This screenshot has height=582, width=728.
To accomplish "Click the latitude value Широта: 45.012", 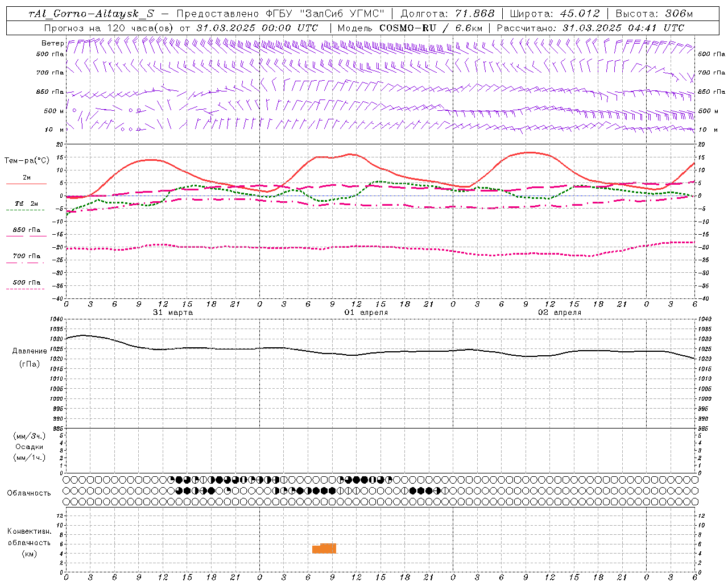I will [x=555, y=14].
